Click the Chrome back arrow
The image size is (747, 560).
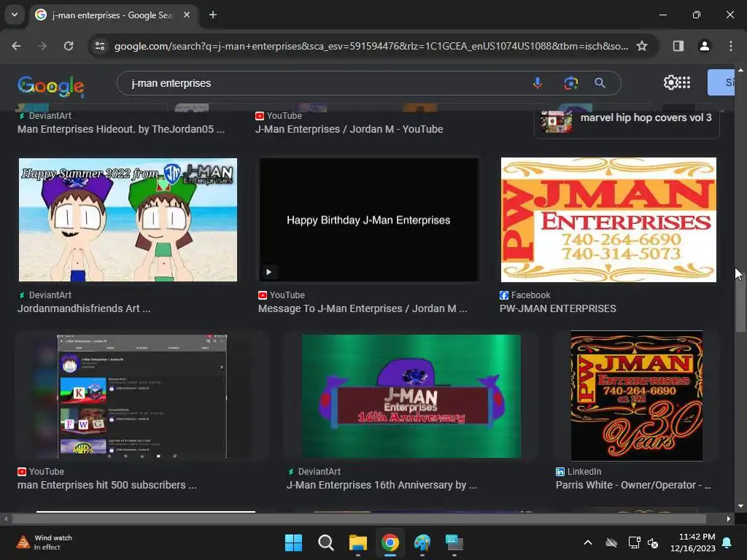tap(16, 46)
